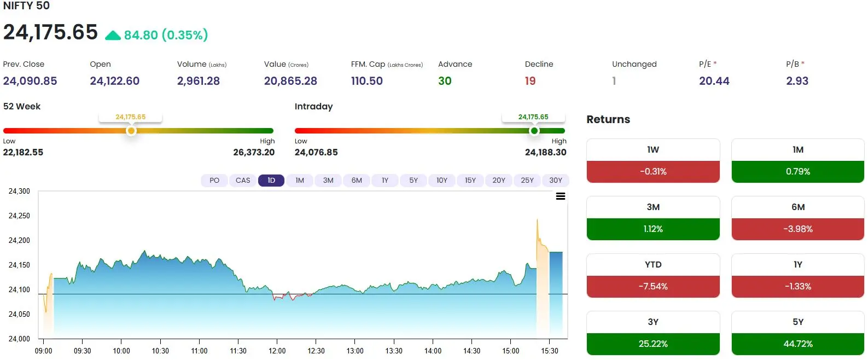This screenshot has width=868, height=360.
Task: Switch chart to 1M range
Action: [x=300, y=181]
